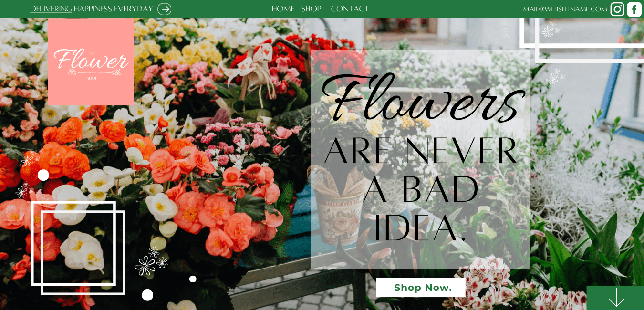Image resolution: width=644 pixels, height=310 pixels.
Task: Click the ARE NEVER headline text
Action: click(x=421, y=151)
